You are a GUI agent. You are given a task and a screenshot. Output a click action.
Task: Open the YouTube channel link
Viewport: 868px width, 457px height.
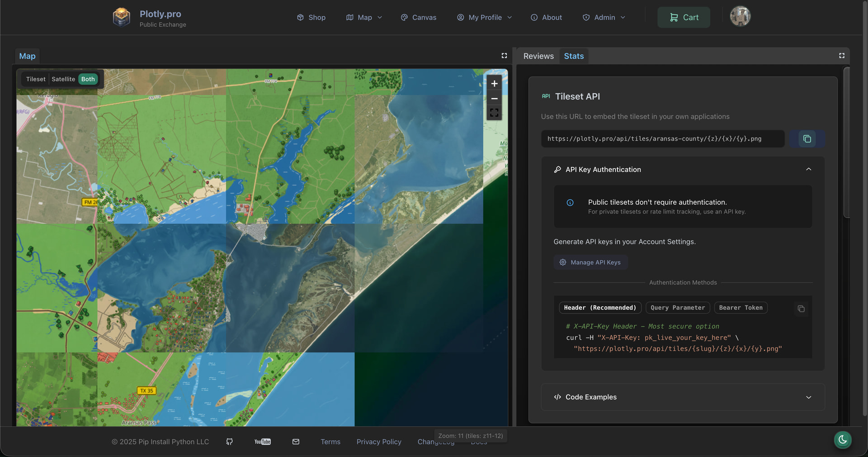262,442
